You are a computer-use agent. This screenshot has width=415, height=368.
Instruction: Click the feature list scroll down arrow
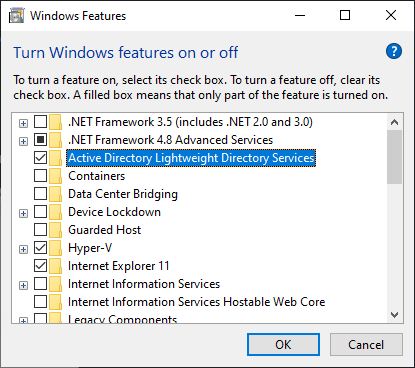[x=395, y=314]
